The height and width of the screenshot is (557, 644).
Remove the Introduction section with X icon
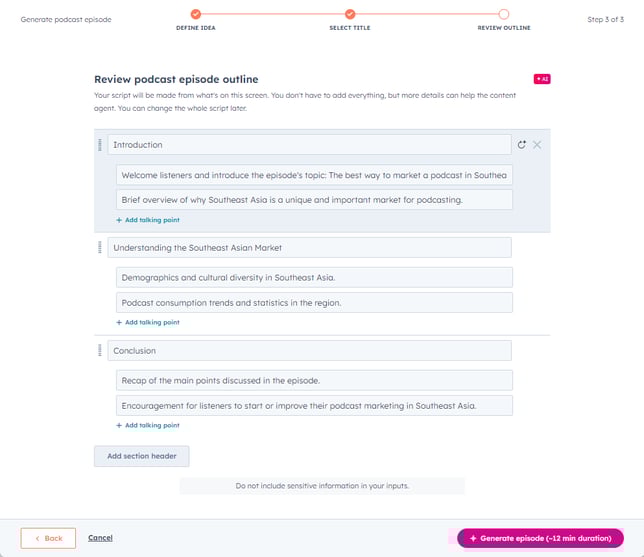[x=537, y=145]
